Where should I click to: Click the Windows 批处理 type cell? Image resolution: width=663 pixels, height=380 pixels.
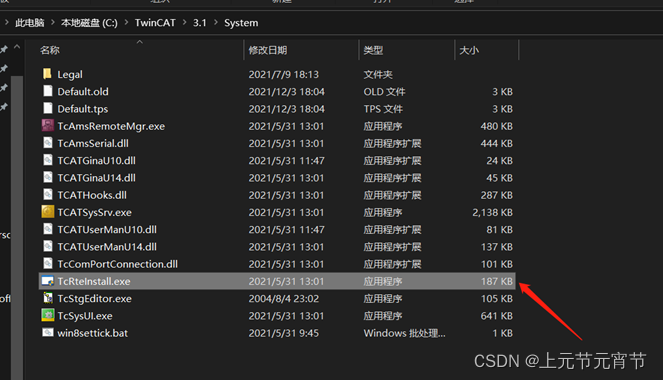coord(404,333)
